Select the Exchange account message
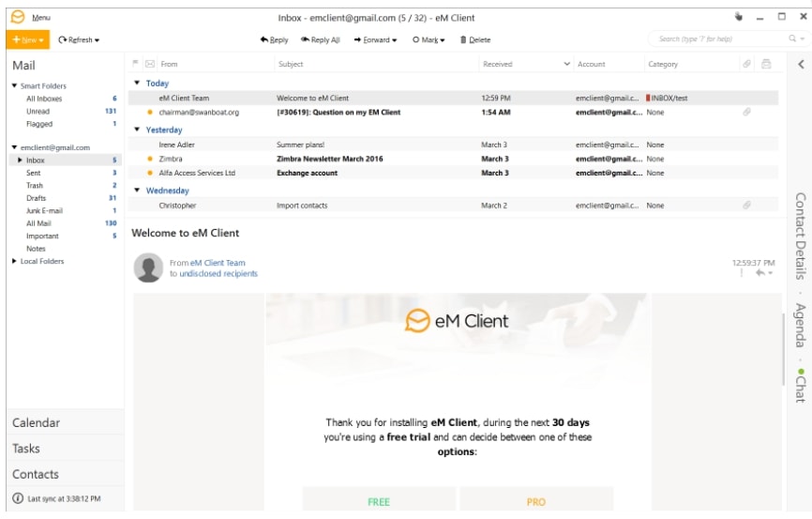The width and height of the screenshot is (812, 519). (x=453, y=173)
